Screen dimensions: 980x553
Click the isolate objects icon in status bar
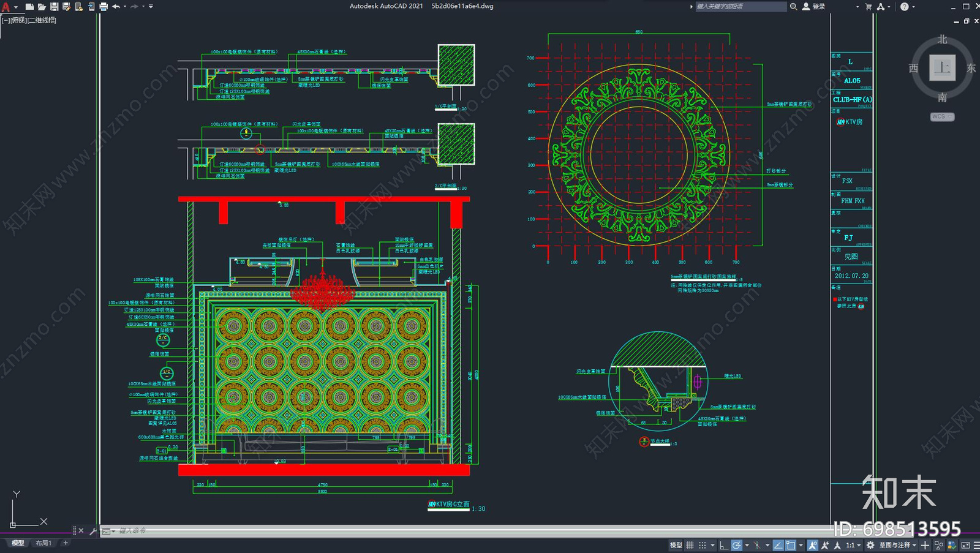939,545
